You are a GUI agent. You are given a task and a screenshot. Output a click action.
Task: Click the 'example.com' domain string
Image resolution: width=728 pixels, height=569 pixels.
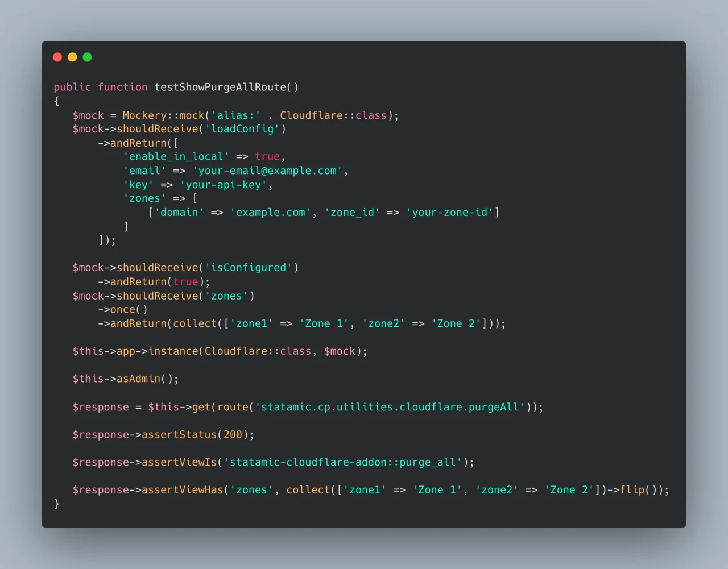click(271, 213)
